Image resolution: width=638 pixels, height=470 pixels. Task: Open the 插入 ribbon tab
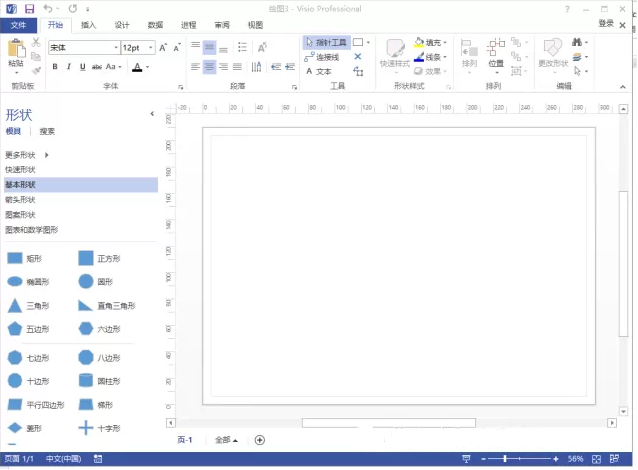(x=89, y=24)
